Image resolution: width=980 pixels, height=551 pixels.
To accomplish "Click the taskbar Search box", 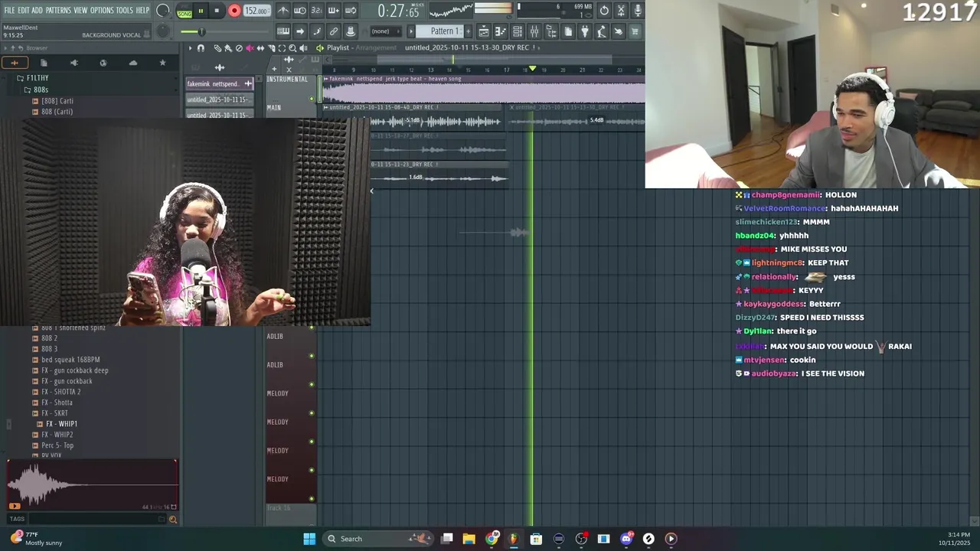I will (x=378, y=539).
